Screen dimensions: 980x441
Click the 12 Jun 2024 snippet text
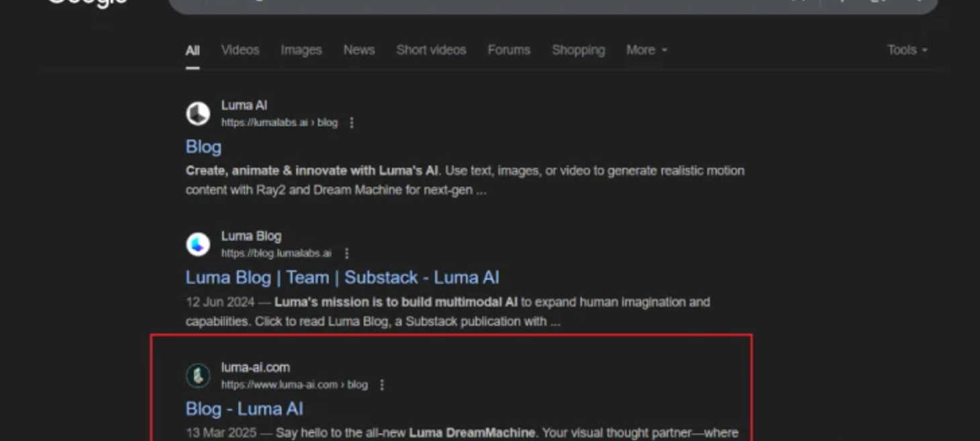pos(448,312)
